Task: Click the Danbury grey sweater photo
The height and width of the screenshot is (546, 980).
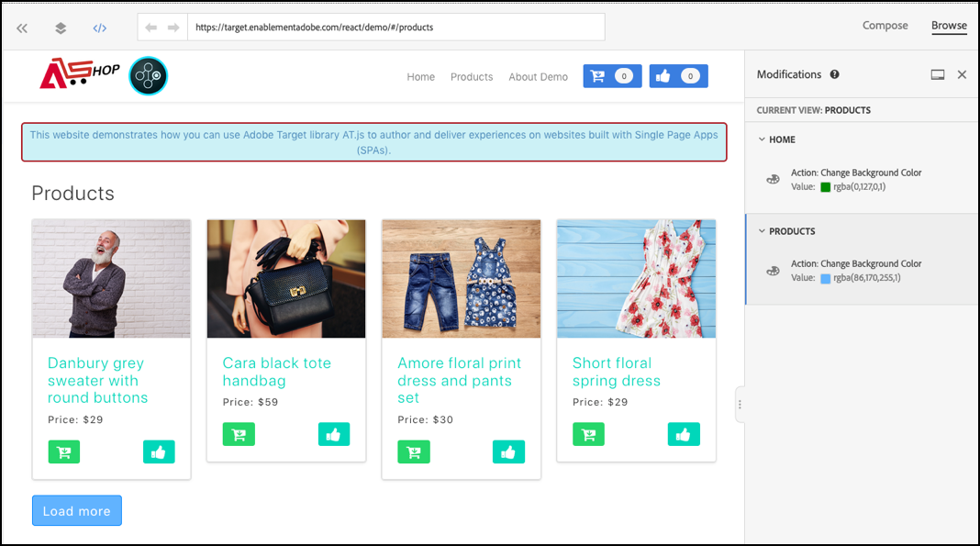Action: pyautogui.click(x=111, y=279)
